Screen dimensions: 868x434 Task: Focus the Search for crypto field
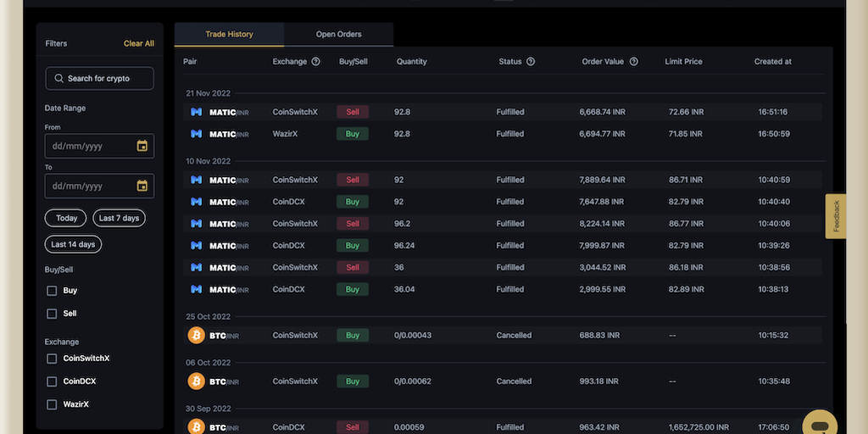tap(106, 79)
